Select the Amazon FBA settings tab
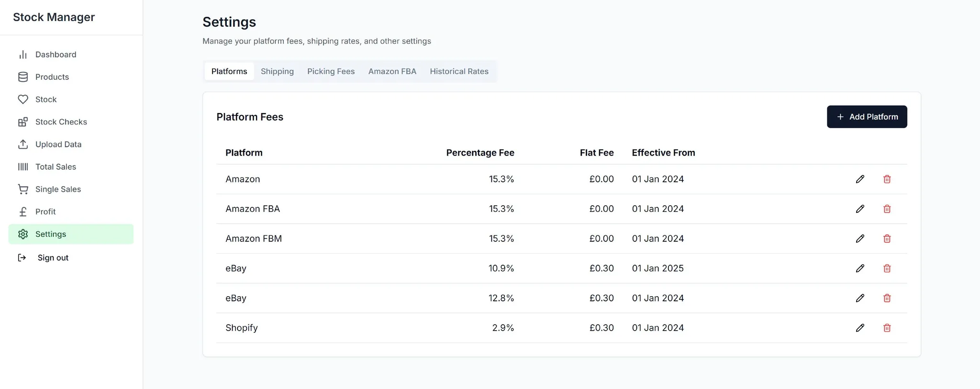 (392, 71)
